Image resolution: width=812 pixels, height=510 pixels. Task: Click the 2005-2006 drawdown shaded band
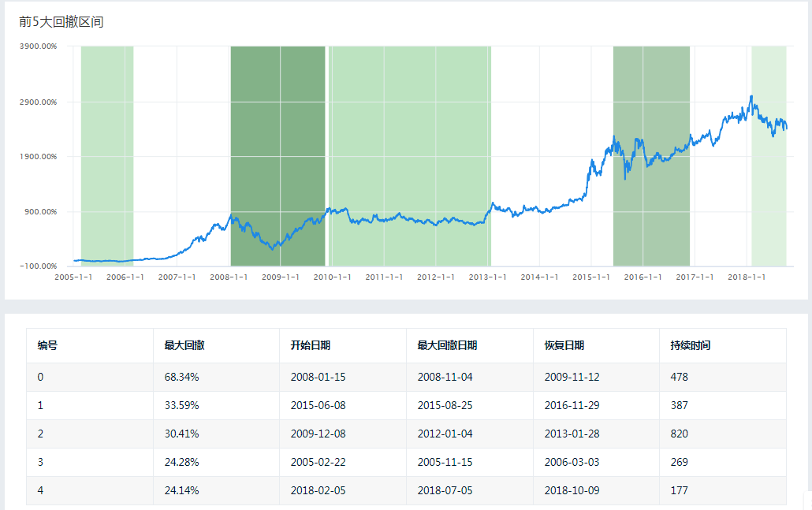click(x=107, y=156)
